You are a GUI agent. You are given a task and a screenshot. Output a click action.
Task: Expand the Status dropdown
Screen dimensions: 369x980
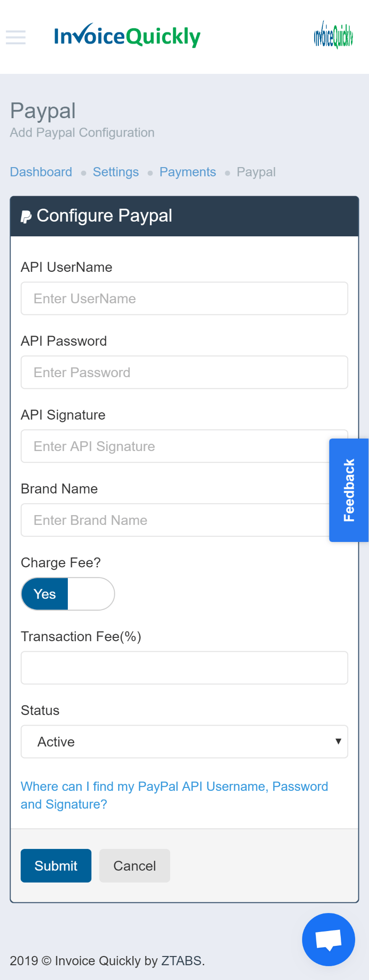tap(184, 741)
